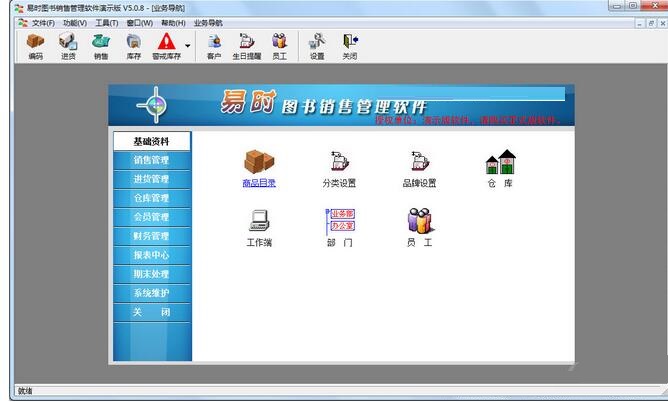Open the 商品目录 boxes icon

point(259,161)
